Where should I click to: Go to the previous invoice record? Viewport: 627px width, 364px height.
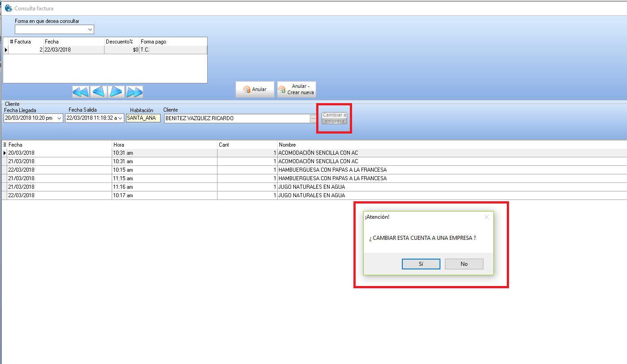[x=99, y=92]
